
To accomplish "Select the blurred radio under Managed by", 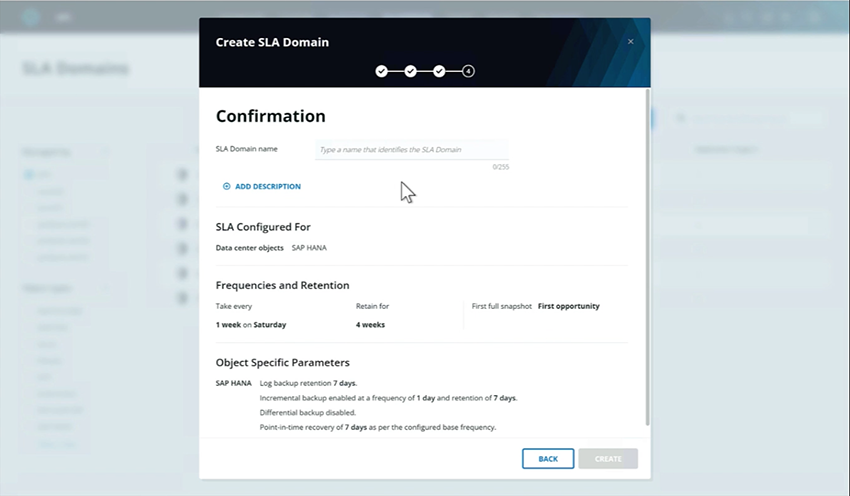I will (x=28, y=175).
